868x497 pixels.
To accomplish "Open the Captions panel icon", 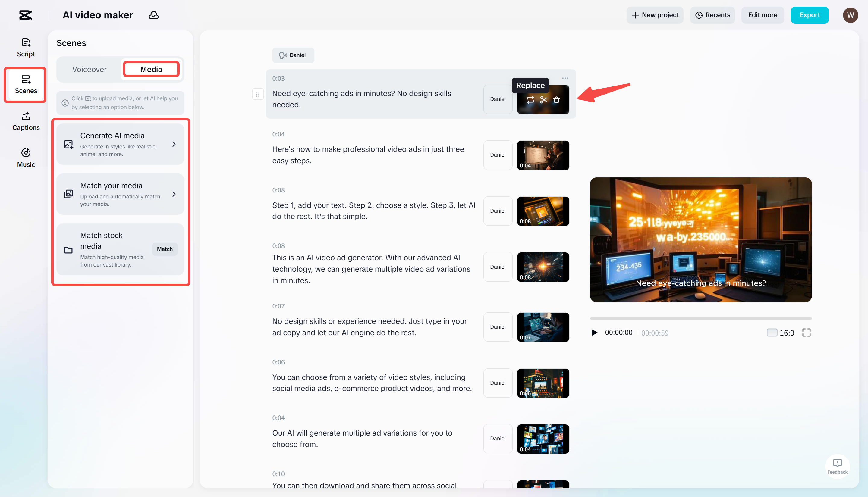I will pos(26,121).
